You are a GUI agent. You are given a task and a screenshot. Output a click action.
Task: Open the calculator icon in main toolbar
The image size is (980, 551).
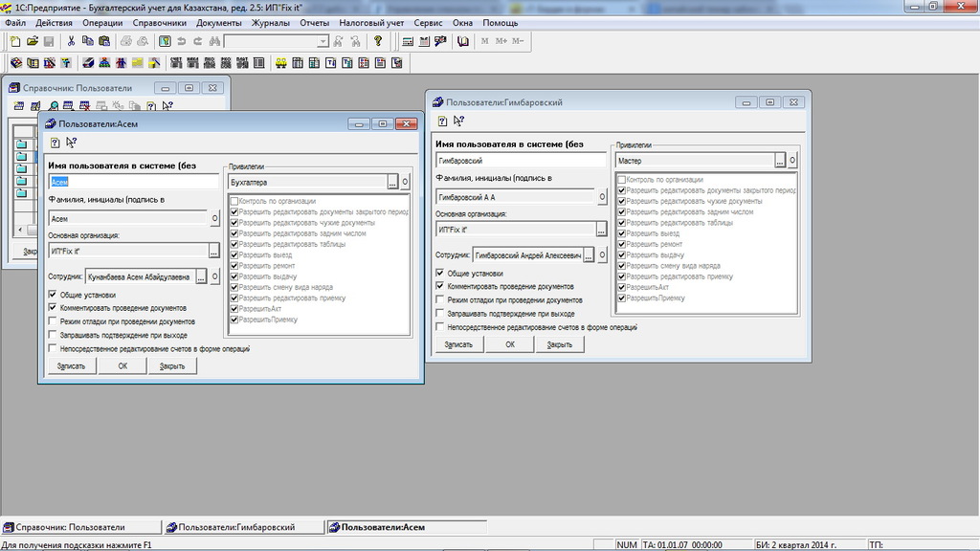pyautogui.click(x=408, y=41)
